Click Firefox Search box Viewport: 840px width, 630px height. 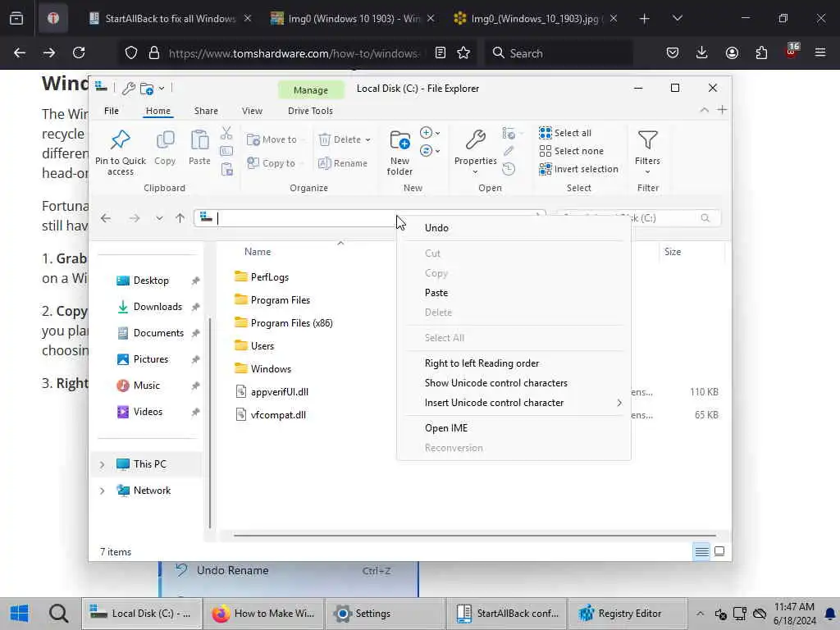pyautogui.click(x=558, y=53)
